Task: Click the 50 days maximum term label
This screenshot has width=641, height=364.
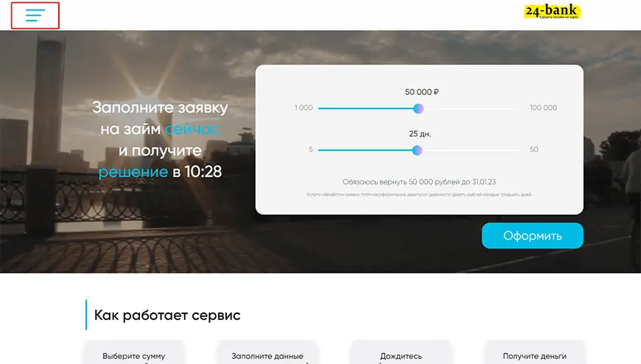Action: 534,150
